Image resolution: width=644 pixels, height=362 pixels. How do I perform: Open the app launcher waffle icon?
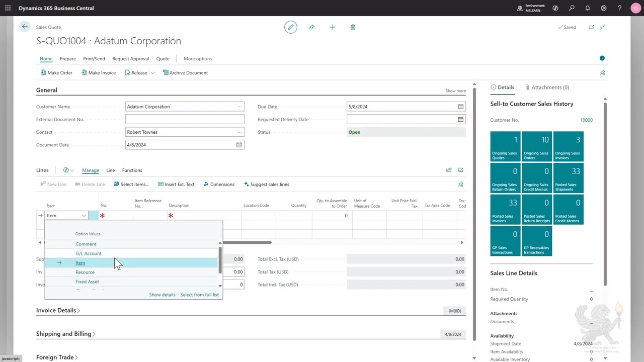click(x=8, y=8)
